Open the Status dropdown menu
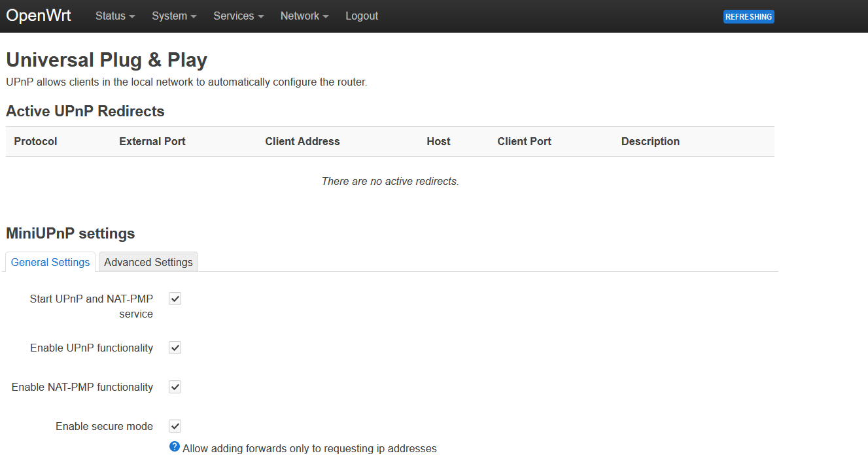This screenshot has height=462, width=868. [114, 16]
